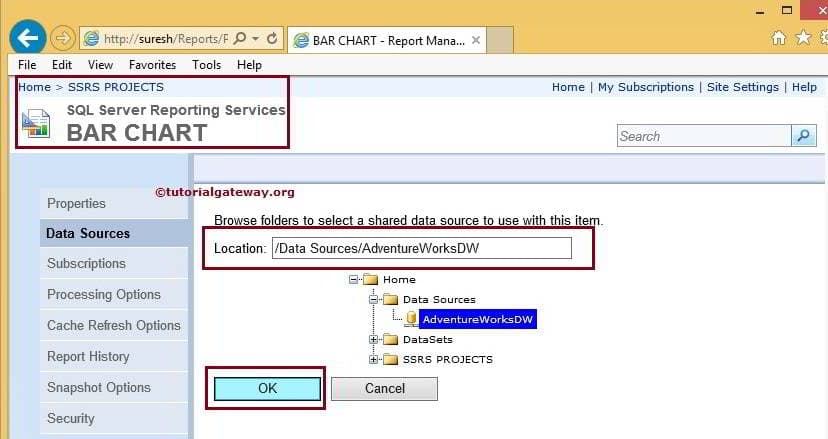
Task: Click the report chart icon beside BAR CHART
Action: coord(36,123)
